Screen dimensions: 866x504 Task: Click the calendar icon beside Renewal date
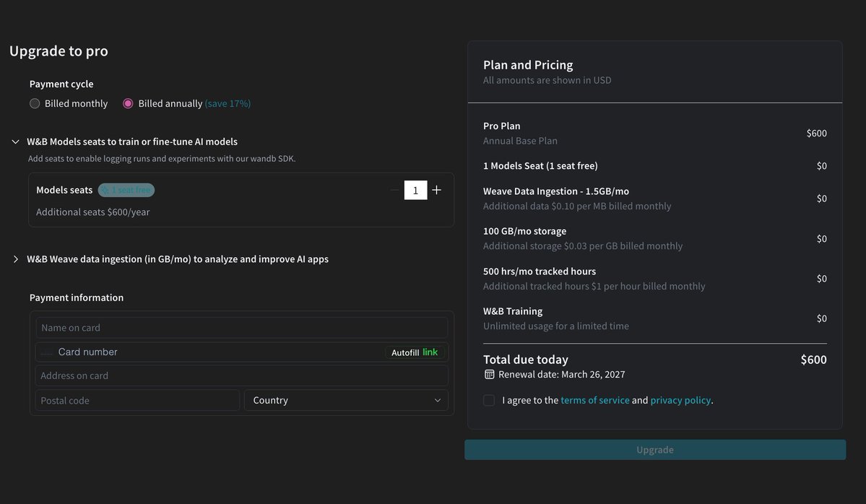click(x=490, y=375)
